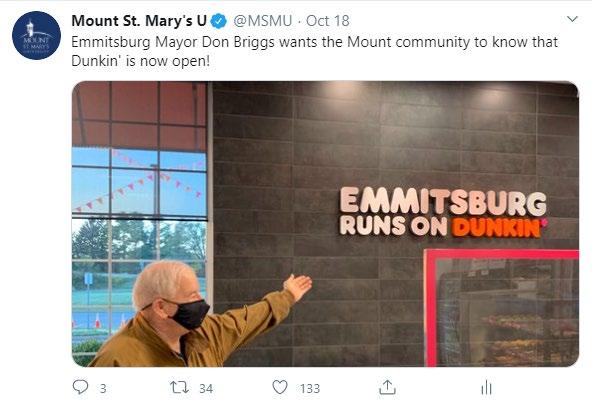This screenshot has height=402, width=592.
Task: Click the @MSMU handle
Action: tap(263, 21)
